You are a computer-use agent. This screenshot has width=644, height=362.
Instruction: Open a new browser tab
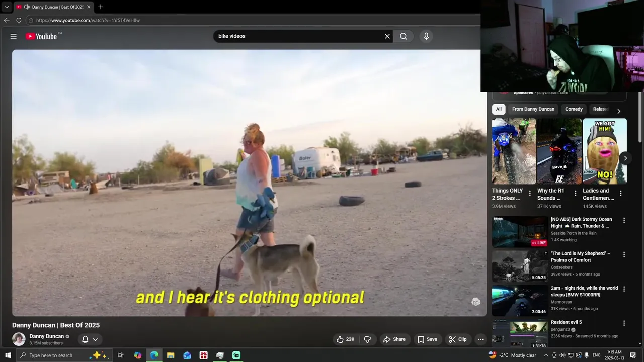tap(101, 7)
